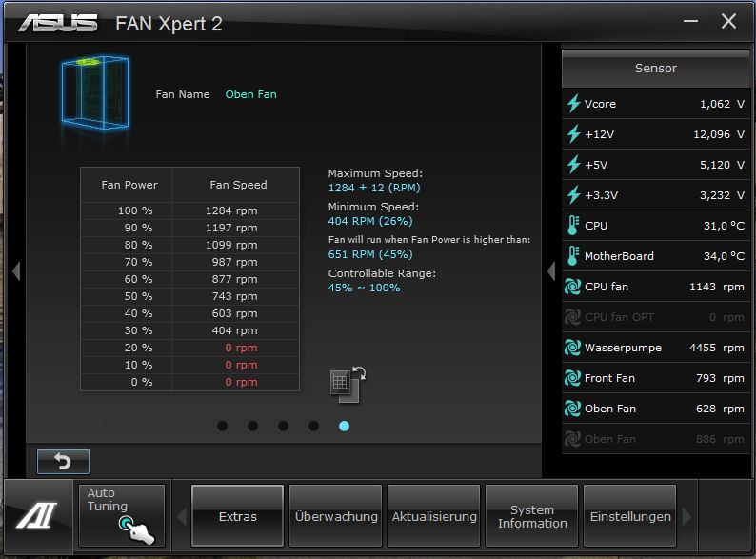Viewport: 756px width, 559px height.
Task: Click the Wasserpumpe 4455 rpm reading
Action: point(716,348)
